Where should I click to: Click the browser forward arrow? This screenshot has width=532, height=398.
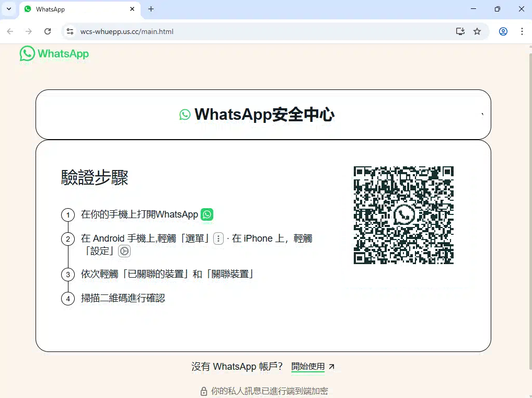coord(29,31)
